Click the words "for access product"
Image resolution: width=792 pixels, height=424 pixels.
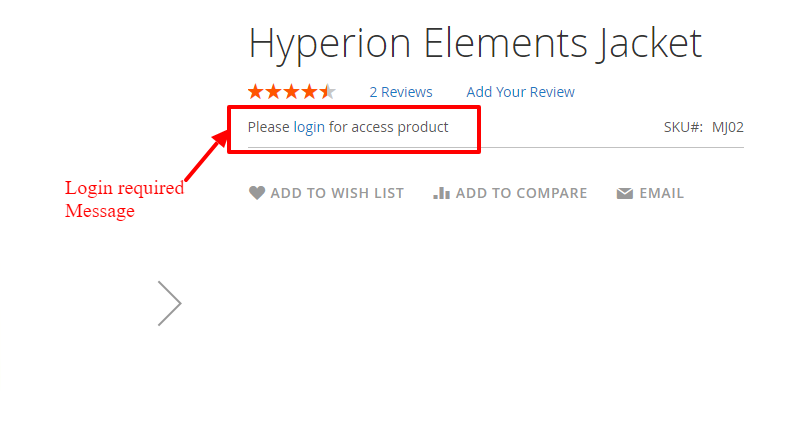tap(389, 127)
